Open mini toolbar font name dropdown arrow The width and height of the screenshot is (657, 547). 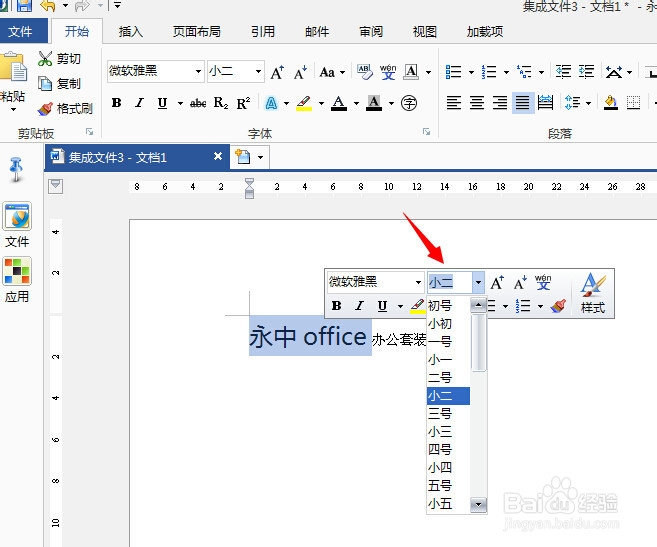pyautogui.click(x=418, y=282)
